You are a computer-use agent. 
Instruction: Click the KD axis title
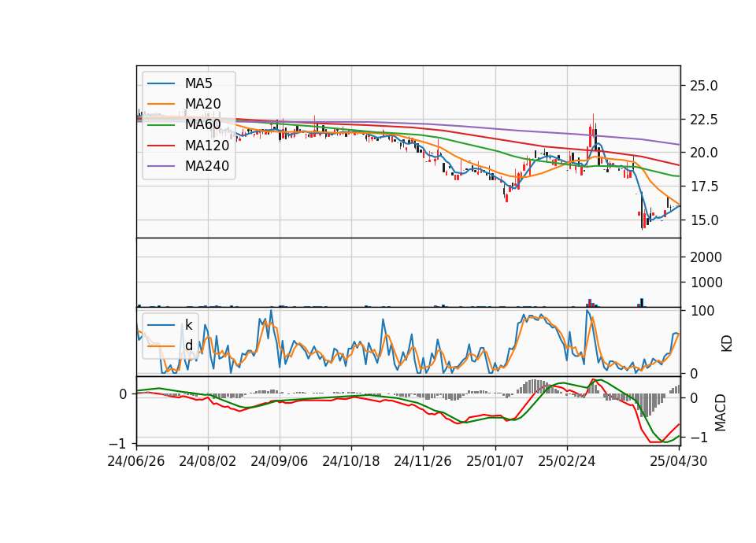[x=727, y=344]
